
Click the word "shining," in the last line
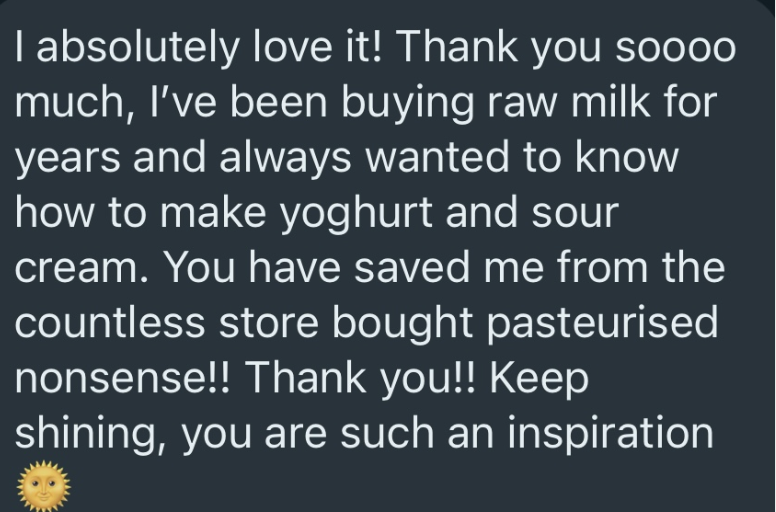(90, 434)
